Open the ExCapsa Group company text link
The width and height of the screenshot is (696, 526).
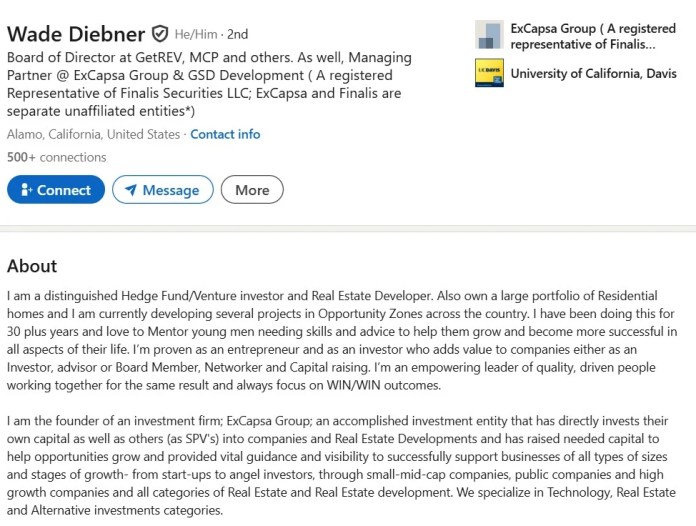pyautogui.click(x=579, y=36)
